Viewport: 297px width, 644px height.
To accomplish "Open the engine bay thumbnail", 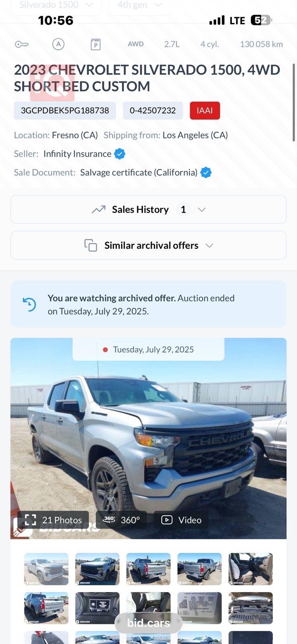I will click(x=250, y=608).
